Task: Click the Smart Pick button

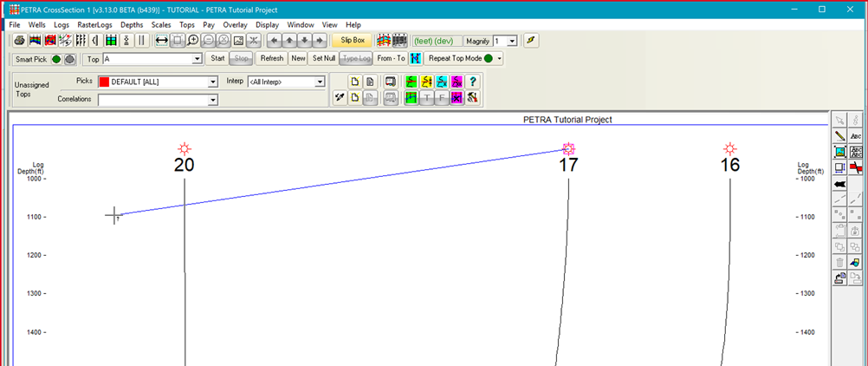Action: tap(31, 59)
